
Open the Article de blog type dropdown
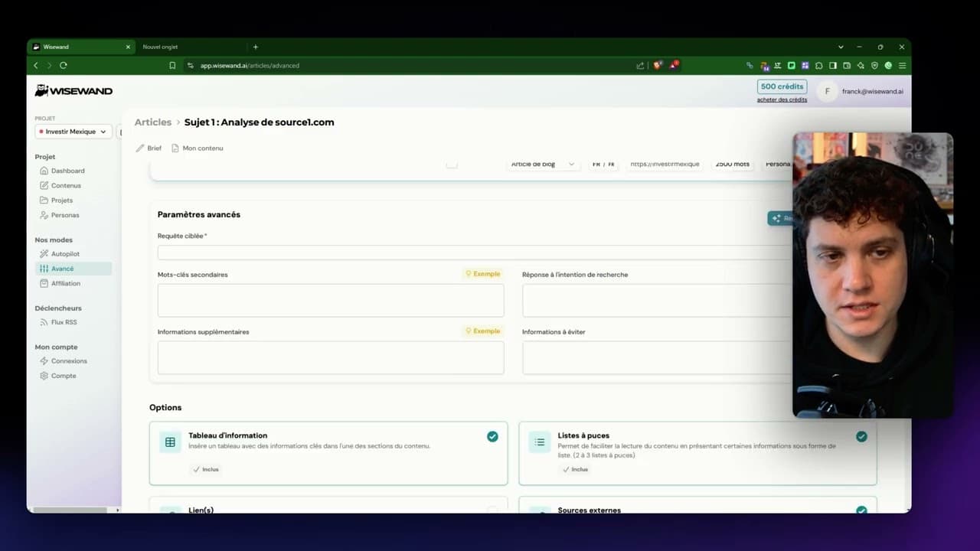[x=542, y=164]
